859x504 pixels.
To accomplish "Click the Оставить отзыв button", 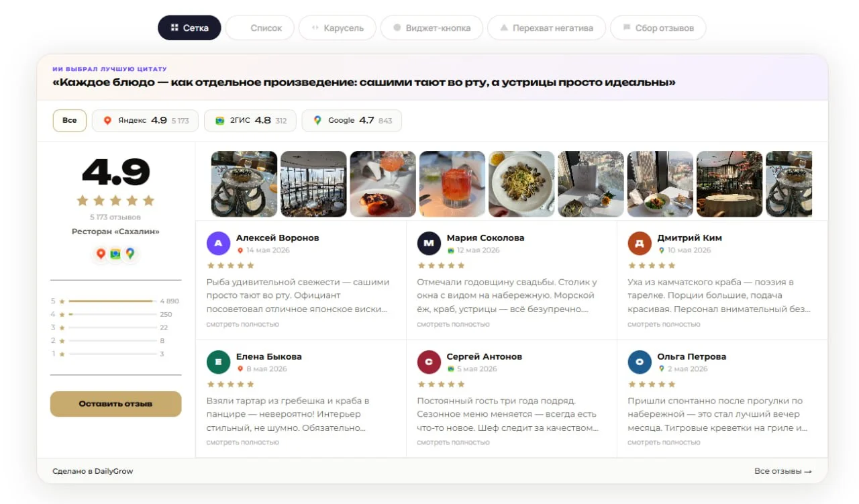I will click(x=115, y=404).
